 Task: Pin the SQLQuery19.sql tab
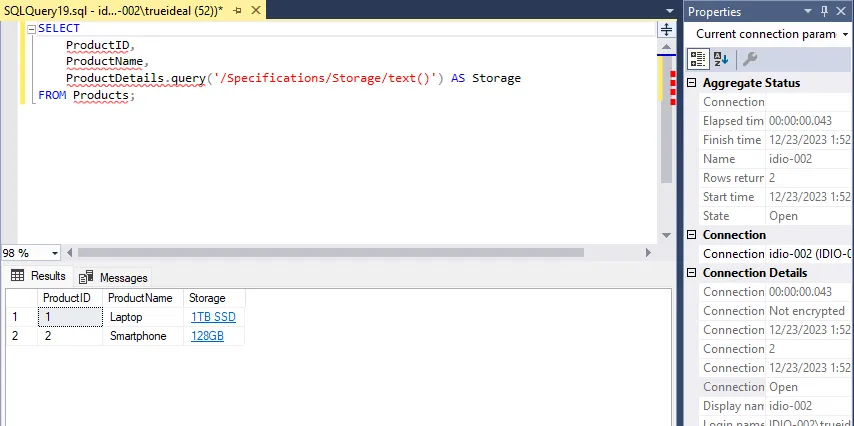click(x=237, y=9)
